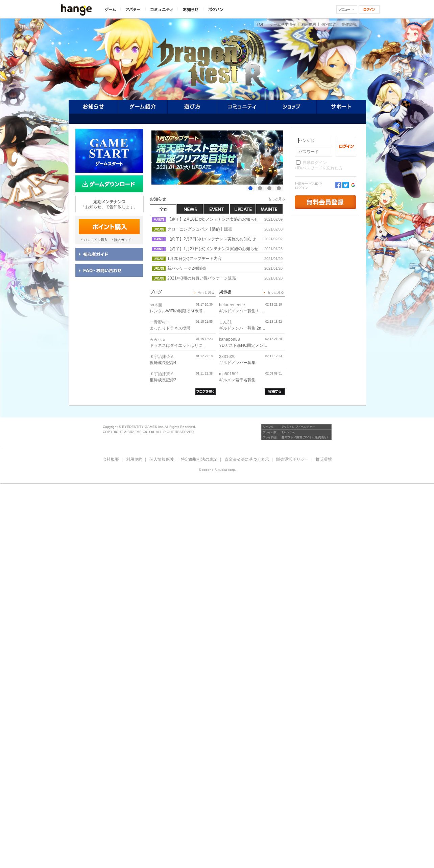
Task: Open the メニュー dropdown
Action: coord(346,9)
